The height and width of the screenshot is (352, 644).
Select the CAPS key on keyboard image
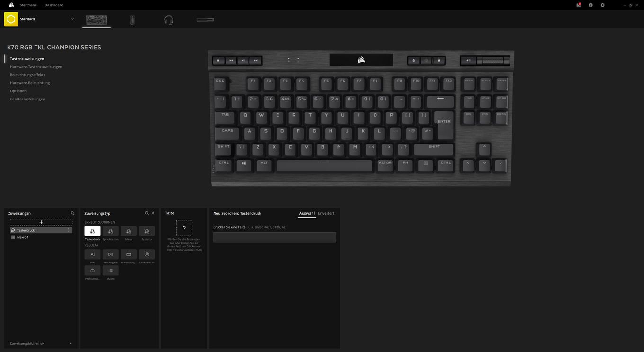tap(227, 133)
